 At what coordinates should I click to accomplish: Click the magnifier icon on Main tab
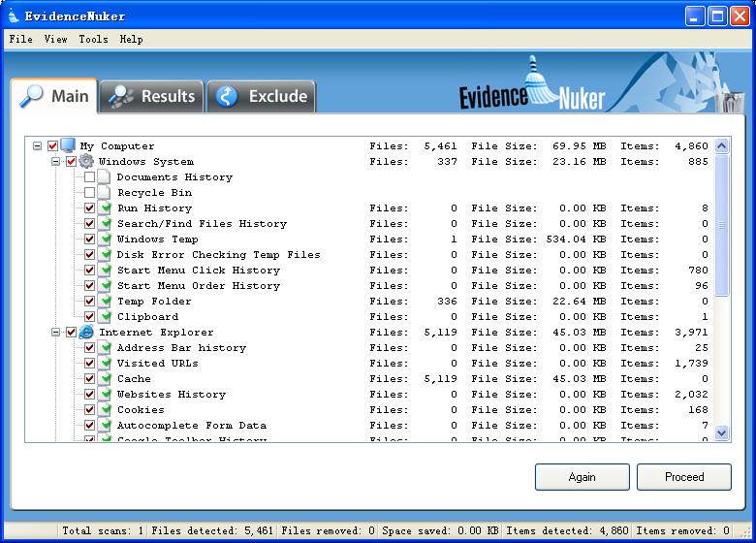tap(32, 96)
